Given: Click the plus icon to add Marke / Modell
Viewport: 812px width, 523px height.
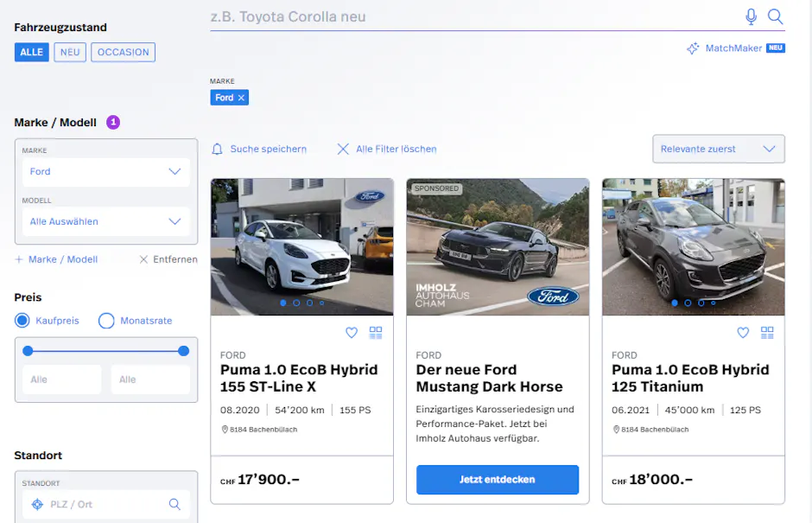Looking at the screenshot, I should [19, 259].
